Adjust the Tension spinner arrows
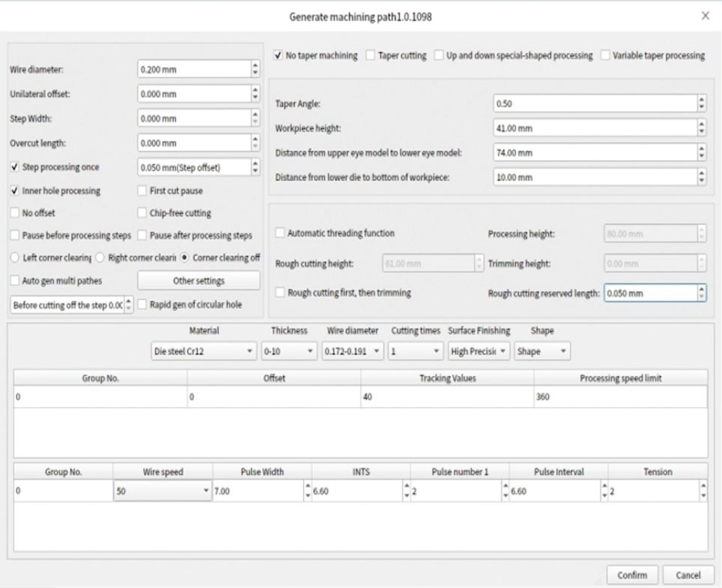 [703, 491]
